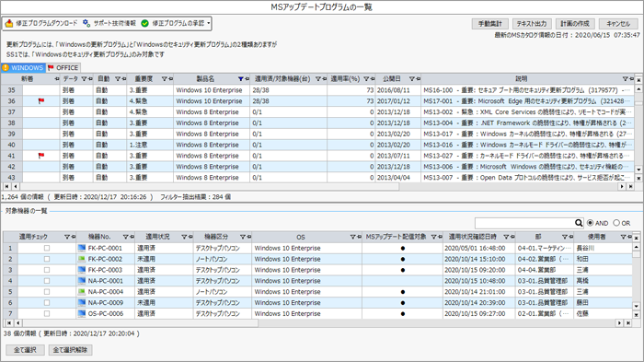Select the OR search radio button

[x=616, y=223]
